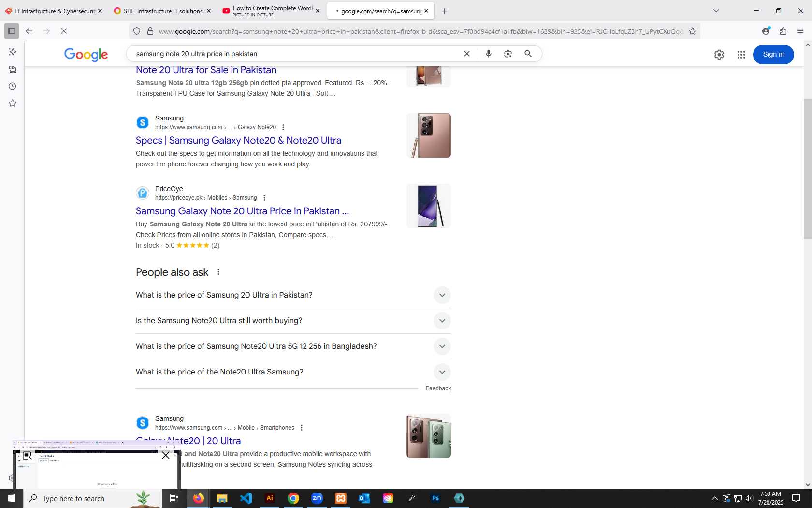The height and width of the screenshot is (508, 812).
Task: Open Google quick settings gear
Action: coord(719,55)
